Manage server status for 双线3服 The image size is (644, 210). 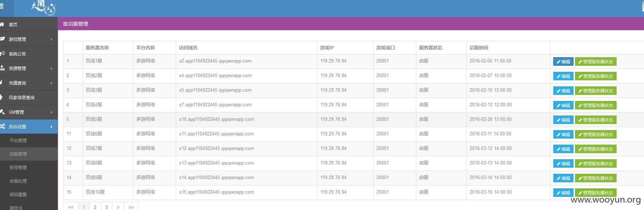(596, 91)
